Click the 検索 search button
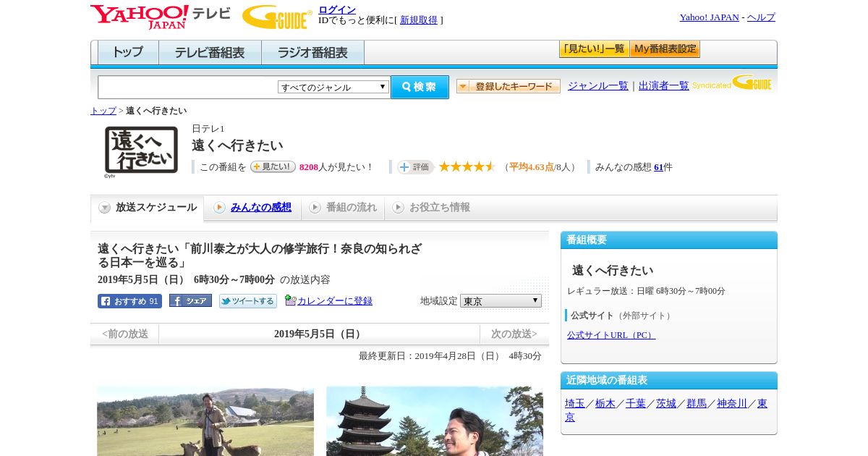The width and height of the screenshot is (868, 456). pyautogui.click(x=420, y=87)
